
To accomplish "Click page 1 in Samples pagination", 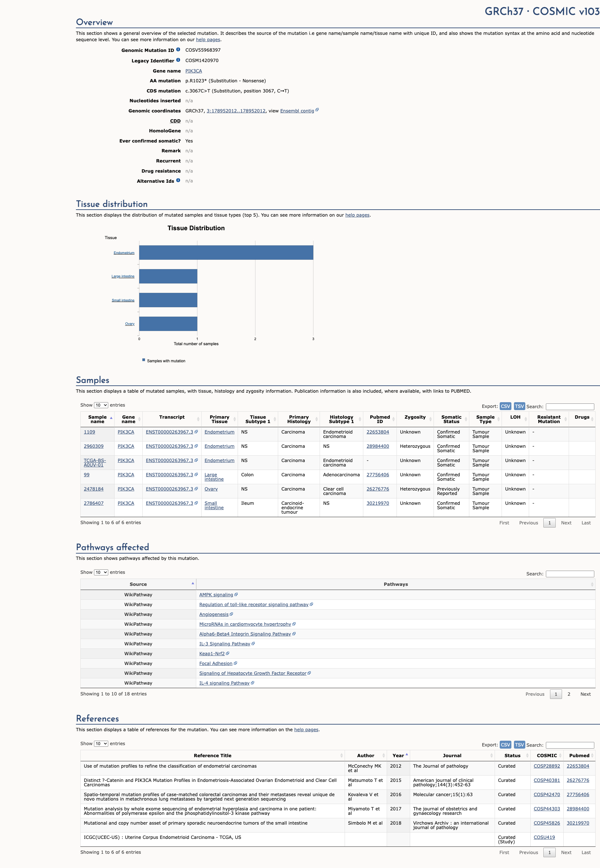I will point(549,523).
